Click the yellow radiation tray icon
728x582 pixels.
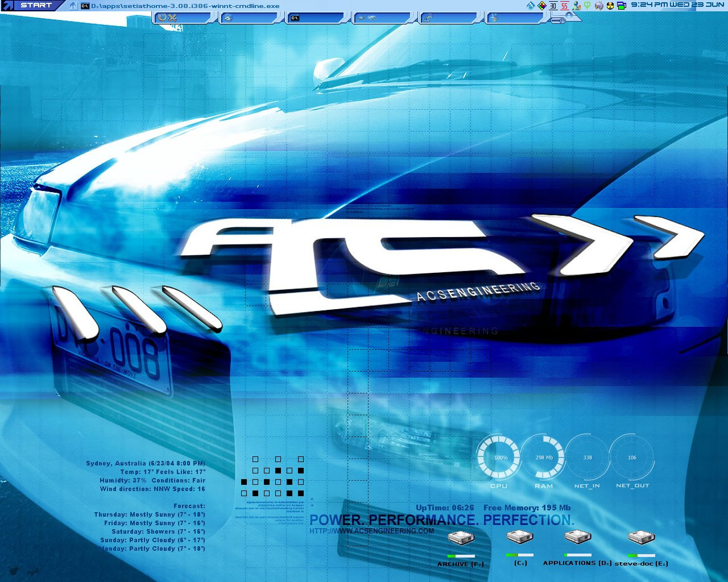click(x=610, y=6)
